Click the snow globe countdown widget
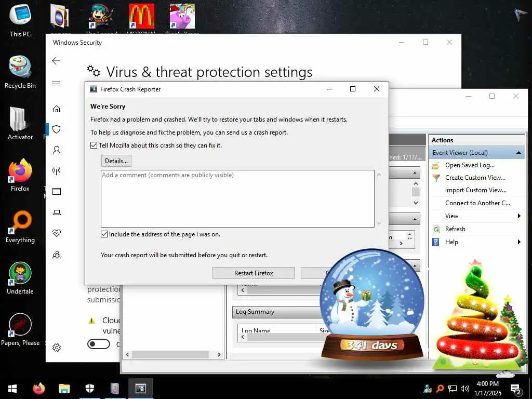The width and height of the screenshot is (532, 399). pos(372,304)
